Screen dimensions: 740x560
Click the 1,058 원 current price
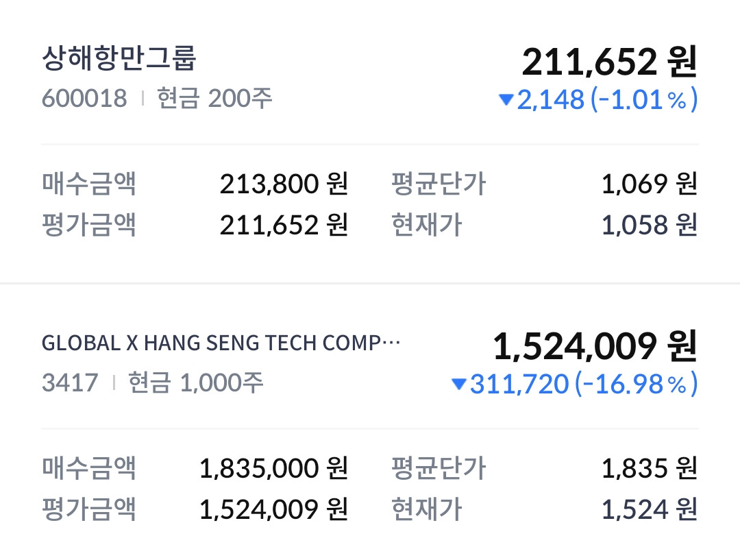click(x=649, y=225)
